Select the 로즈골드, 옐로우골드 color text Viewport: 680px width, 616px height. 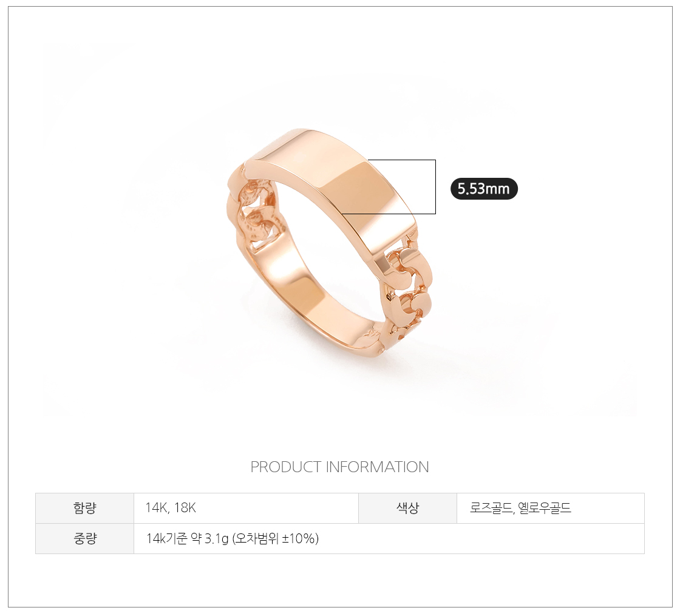(520, 507)
